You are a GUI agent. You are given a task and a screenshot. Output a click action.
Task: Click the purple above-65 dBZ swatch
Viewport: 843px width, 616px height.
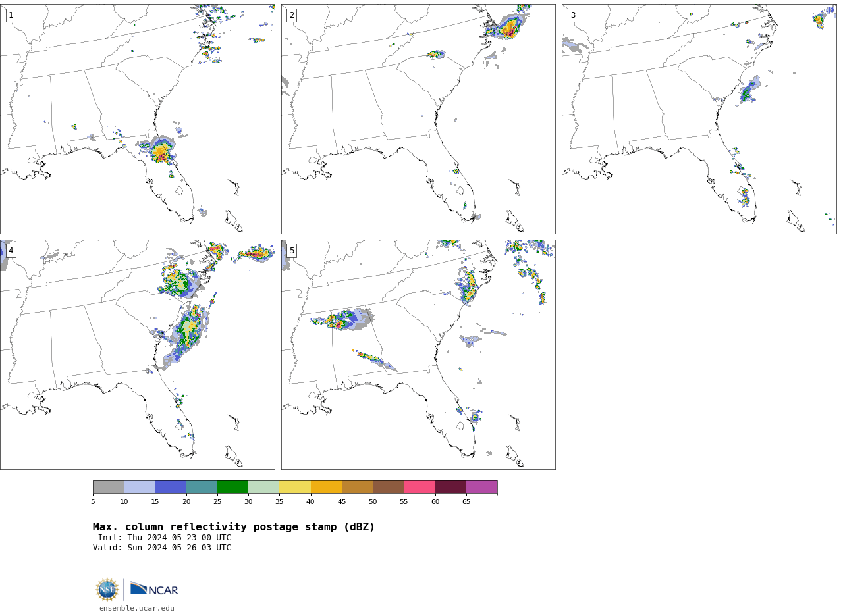[482, 487]
